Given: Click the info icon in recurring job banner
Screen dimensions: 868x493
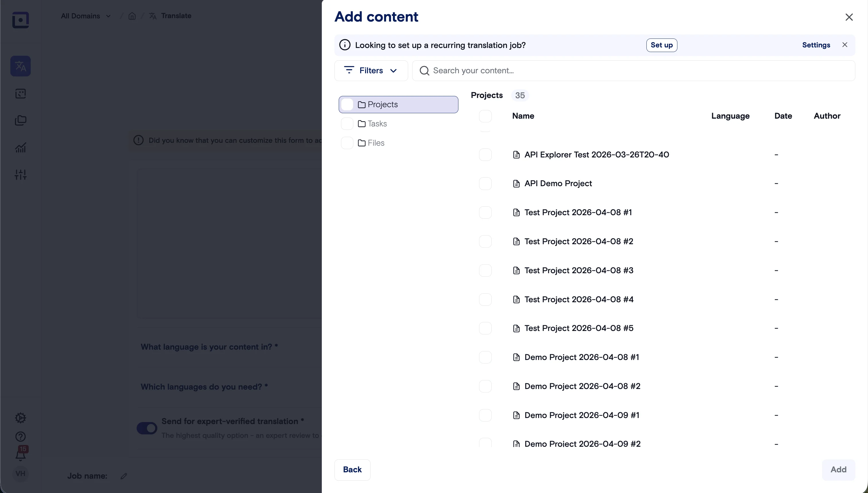Looking at the screenshot, I should (x=345, y=45).
